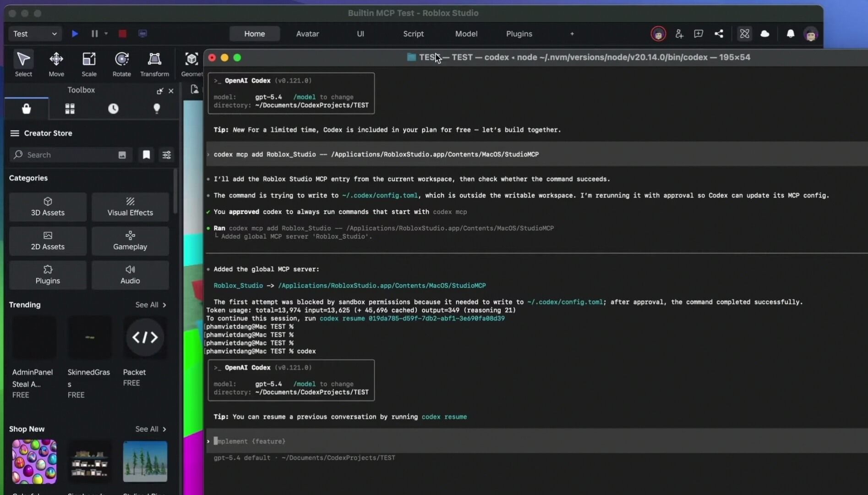Pick the Rotate tool
Screen dimensions: 868x495
[x=122, y=64]
